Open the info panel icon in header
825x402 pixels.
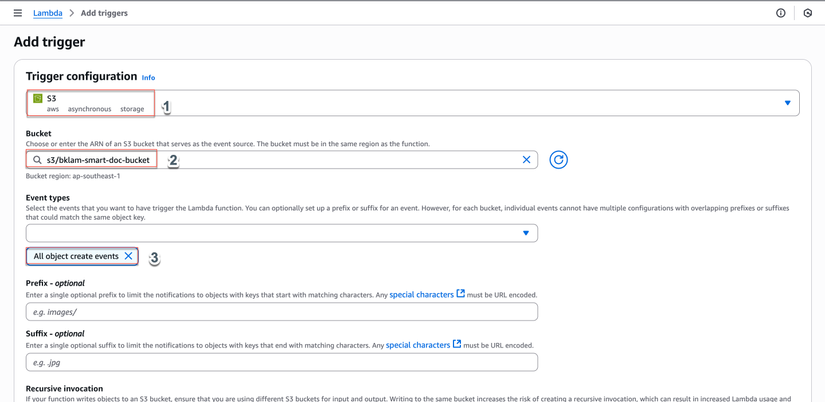[781, 13]
